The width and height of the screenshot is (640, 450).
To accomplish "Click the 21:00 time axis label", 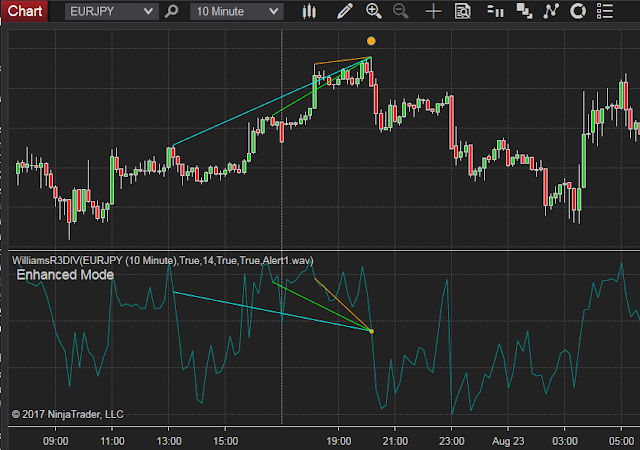I will pyautogui.click(x=395, y=441).
